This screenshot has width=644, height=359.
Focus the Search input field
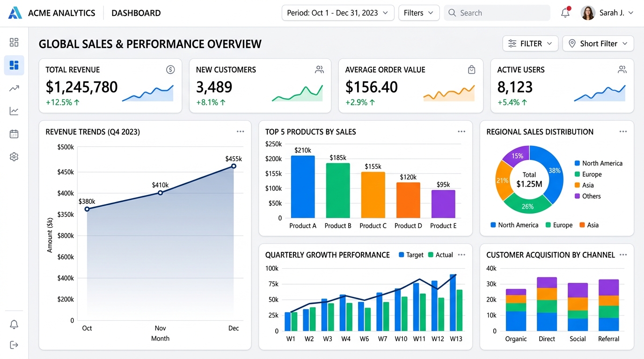click(x=497, y=13)
